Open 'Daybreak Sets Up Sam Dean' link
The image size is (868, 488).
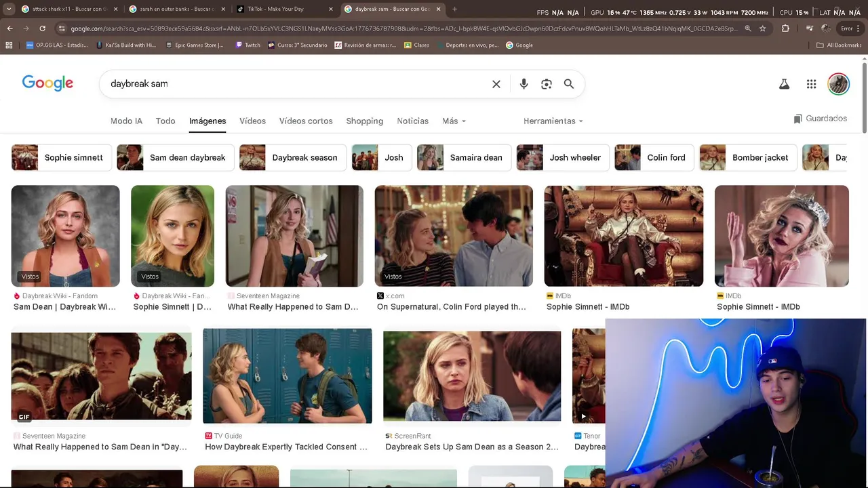tap(472, 447)
